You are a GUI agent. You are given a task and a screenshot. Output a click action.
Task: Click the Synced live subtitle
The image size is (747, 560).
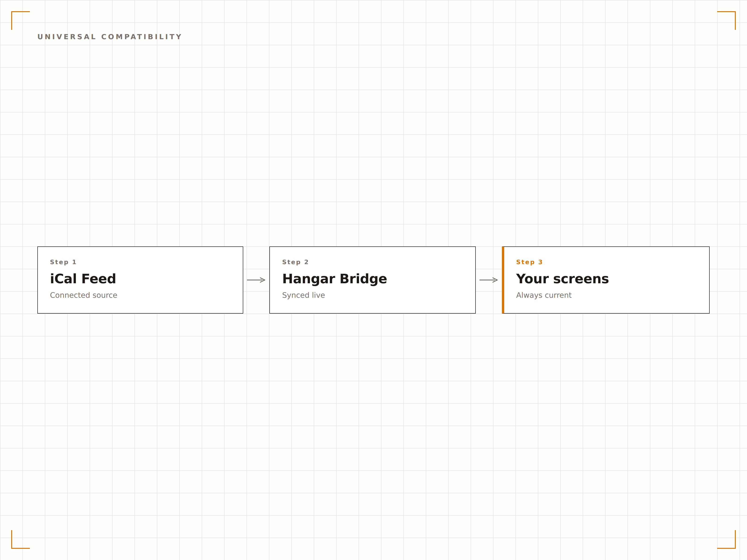point(304,295)
